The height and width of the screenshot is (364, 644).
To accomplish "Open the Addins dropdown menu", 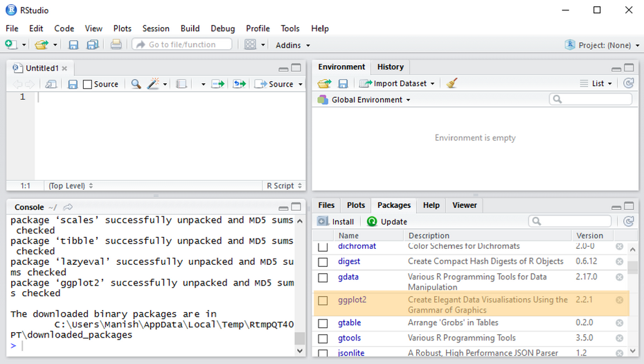I will click(x=292, y=45).
